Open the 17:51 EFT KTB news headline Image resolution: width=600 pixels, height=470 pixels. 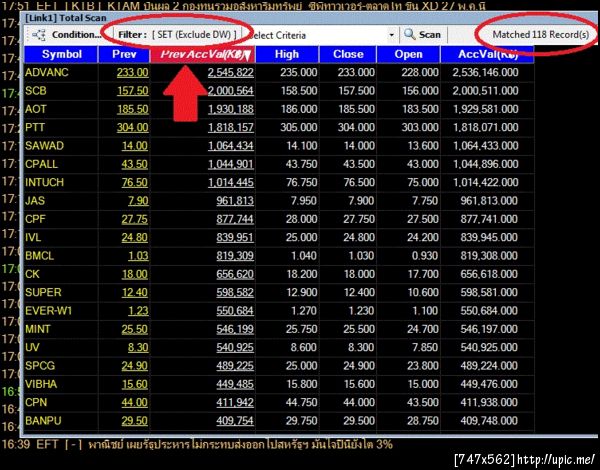point(244,5)
